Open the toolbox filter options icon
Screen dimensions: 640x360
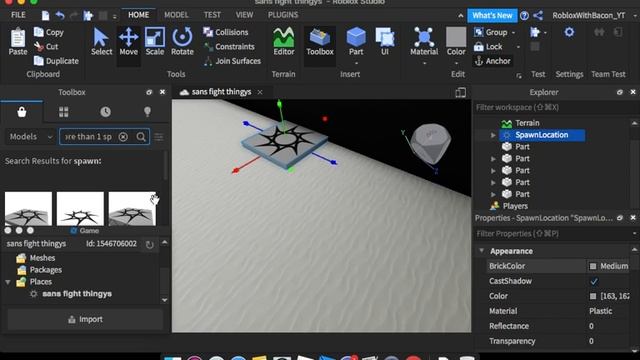click(159, 137)
